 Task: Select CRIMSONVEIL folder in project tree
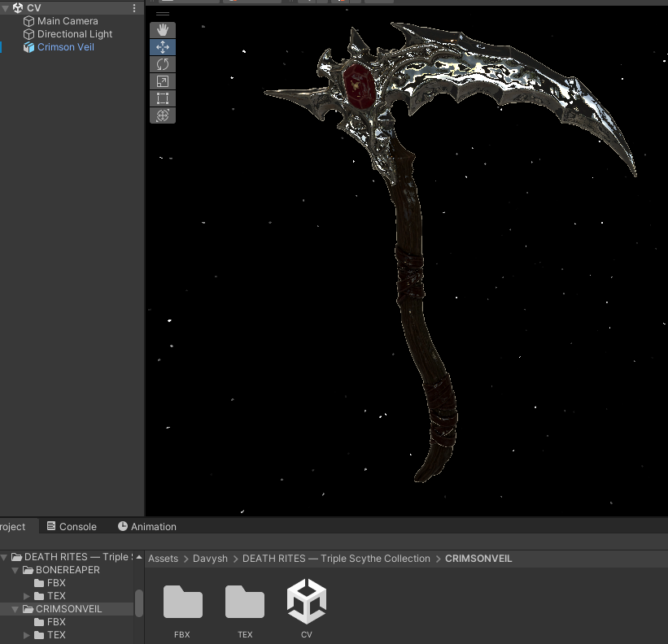click(x=68, y=609)
